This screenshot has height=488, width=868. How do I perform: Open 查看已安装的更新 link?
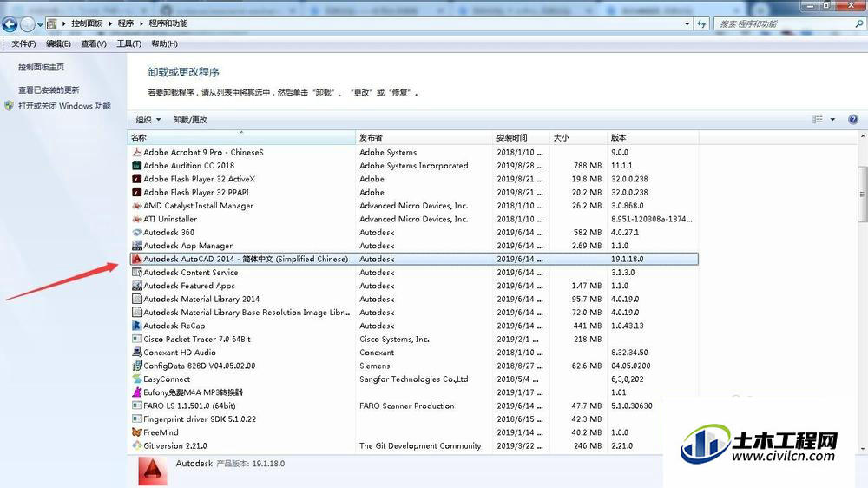point(49,89)
